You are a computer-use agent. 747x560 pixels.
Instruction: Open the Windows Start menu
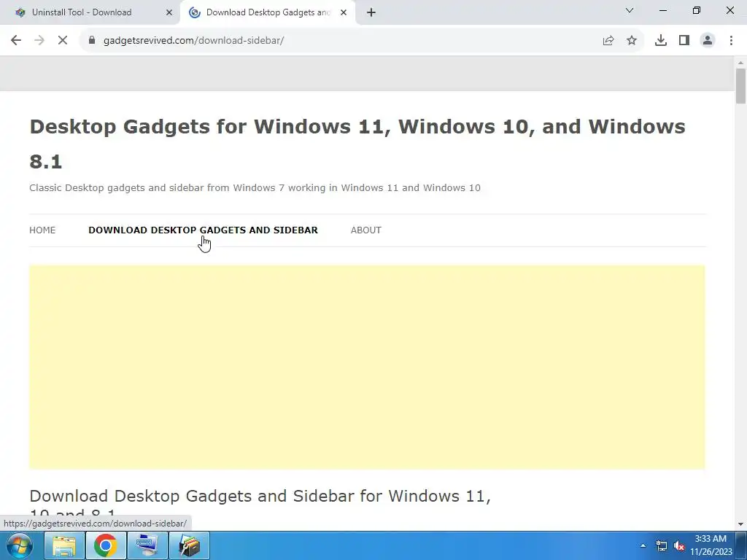coord(20,545)
